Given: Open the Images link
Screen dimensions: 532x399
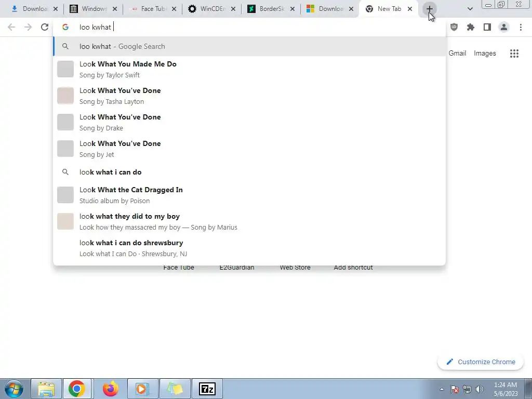Looking at the screenshot, I should click(x=485, y=54).
